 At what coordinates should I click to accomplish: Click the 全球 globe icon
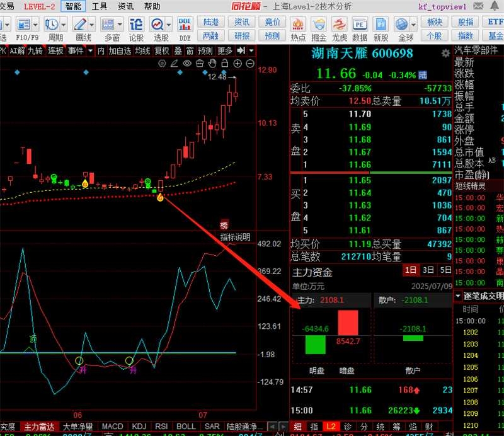click(x=402, y=25)
